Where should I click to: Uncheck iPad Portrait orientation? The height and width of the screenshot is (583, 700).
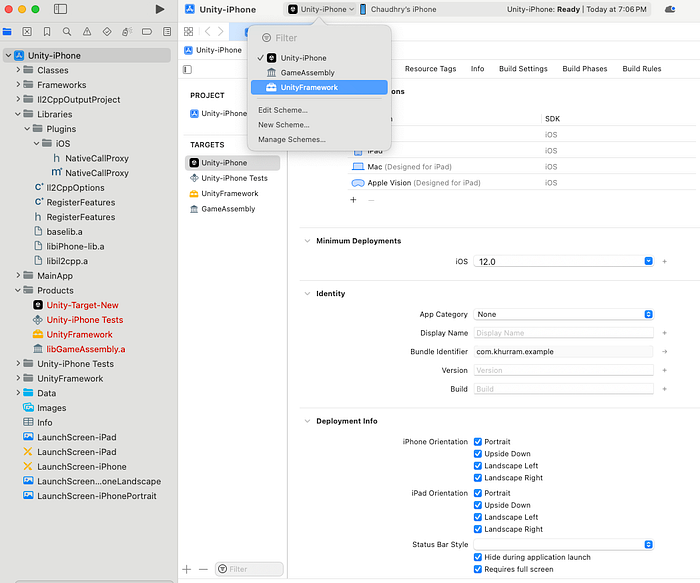478,493
